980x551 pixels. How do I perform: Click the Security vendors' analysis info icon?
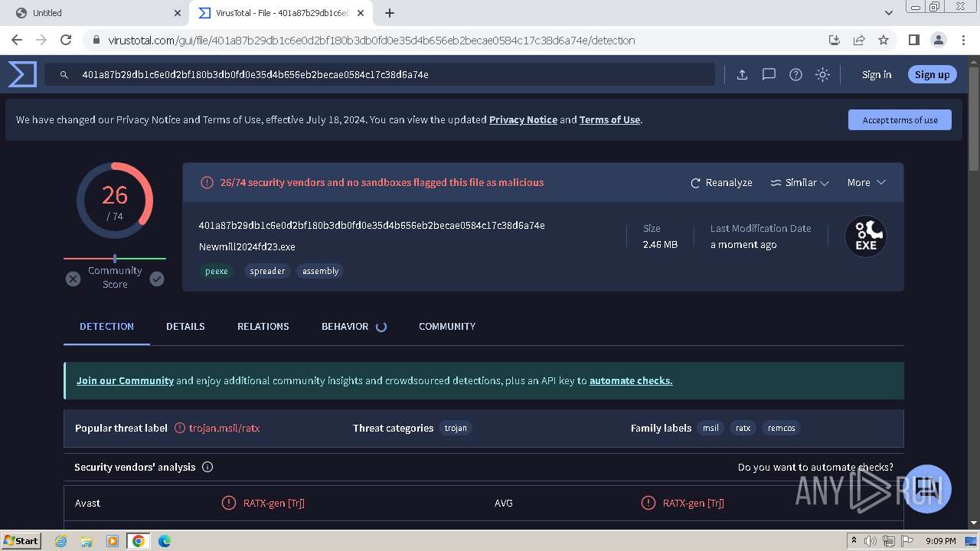207,467
